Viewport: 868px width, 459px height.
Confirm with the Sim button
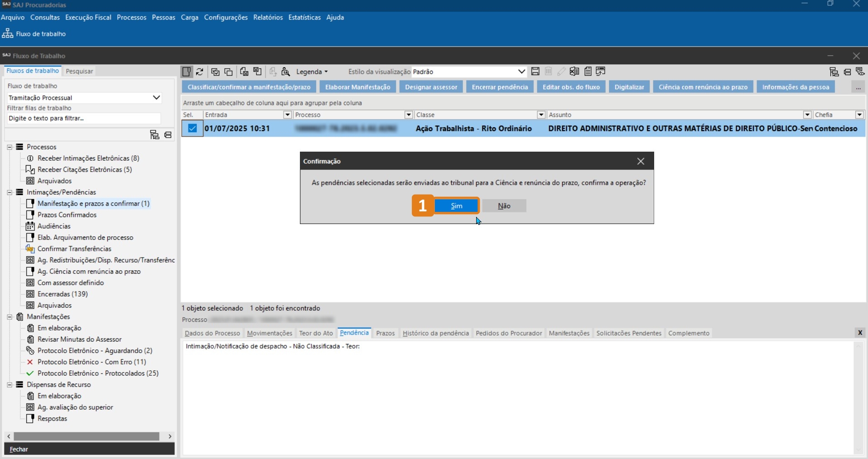coord(456,206)
